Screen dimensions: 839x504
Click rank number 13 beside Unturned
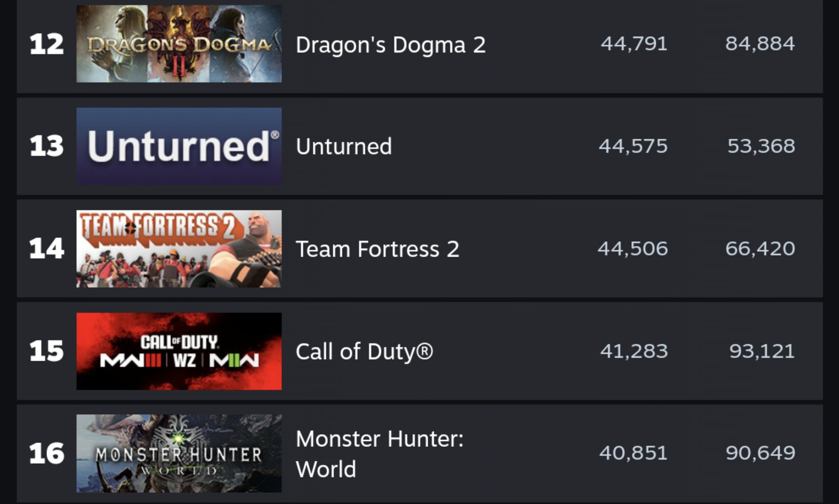point(46,146)
